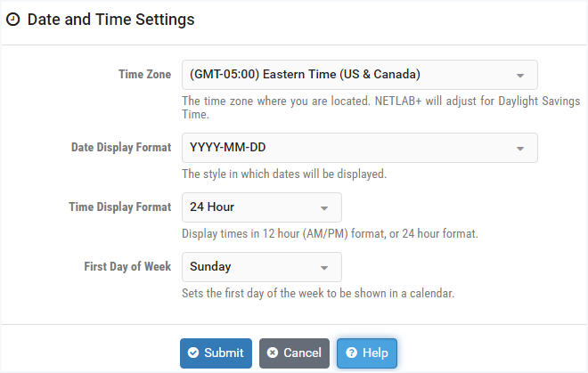Click the 24 Hour time format selector
Screen dimensions: 588x373
(x=262, y=207)
